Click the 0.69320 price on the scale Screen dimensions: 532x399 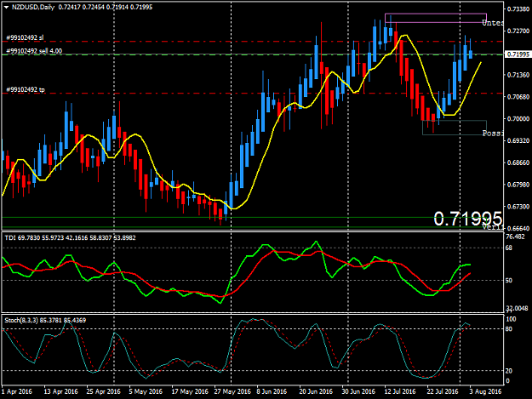pyautogui.click(x=518, y=140)
